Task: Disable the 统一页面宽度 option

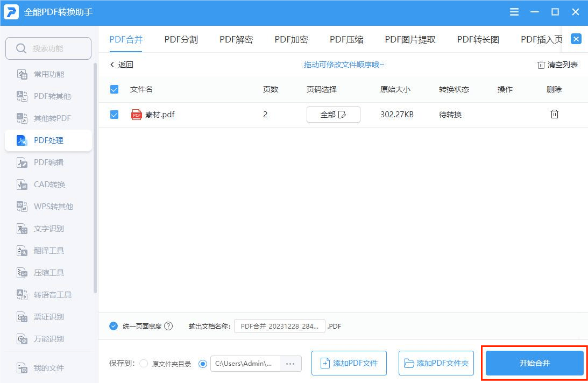Action: click(113, 325)
